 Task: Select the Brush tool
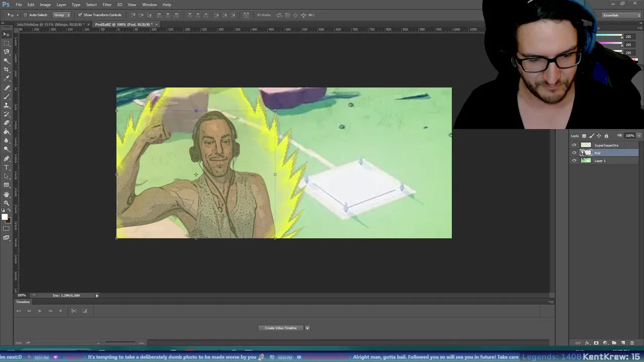pos(7,97)
